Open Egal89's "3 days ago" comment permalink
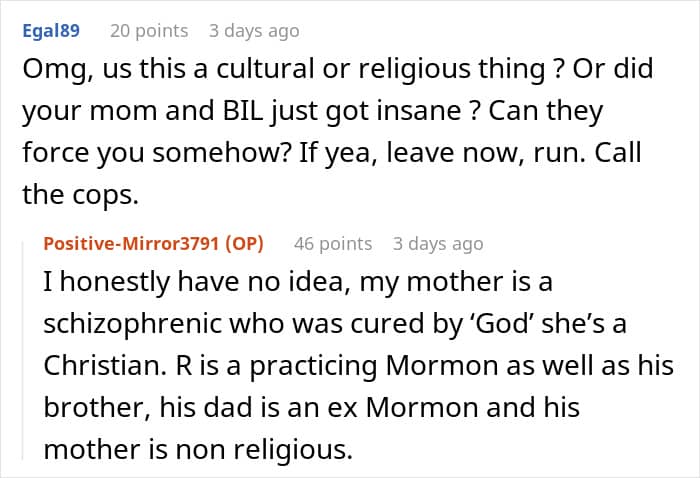 point(254,31)
